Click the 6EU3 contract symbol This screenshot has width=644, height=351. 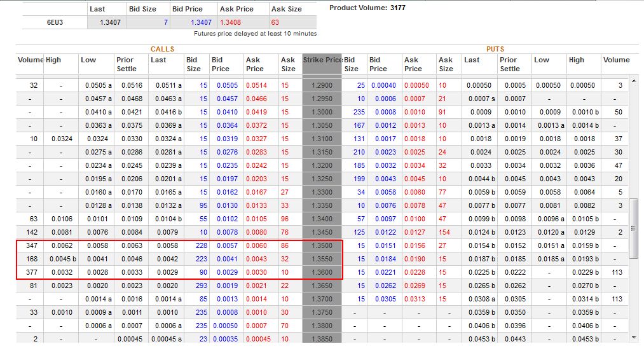pyautogui.click(x=55, y=22)
